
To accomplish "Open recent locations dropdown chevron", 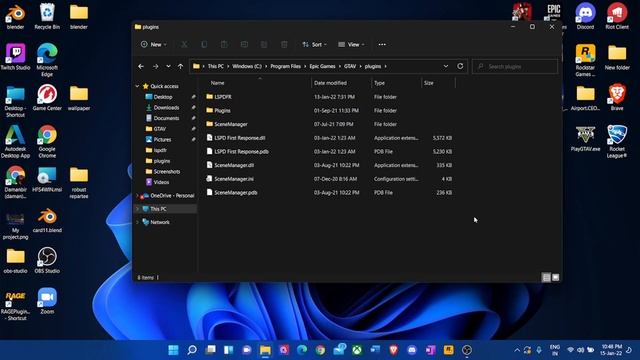I will pyautogui.click(x=168, y=66).
